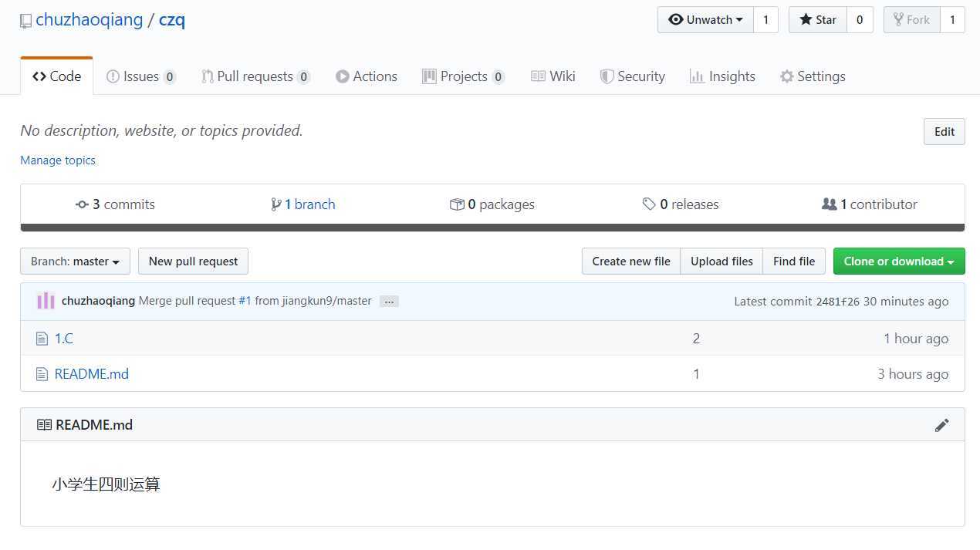Viewport: 980px width, 550px height.
Task: Open the Clone or download dropdown
Action: click(899, 262)
